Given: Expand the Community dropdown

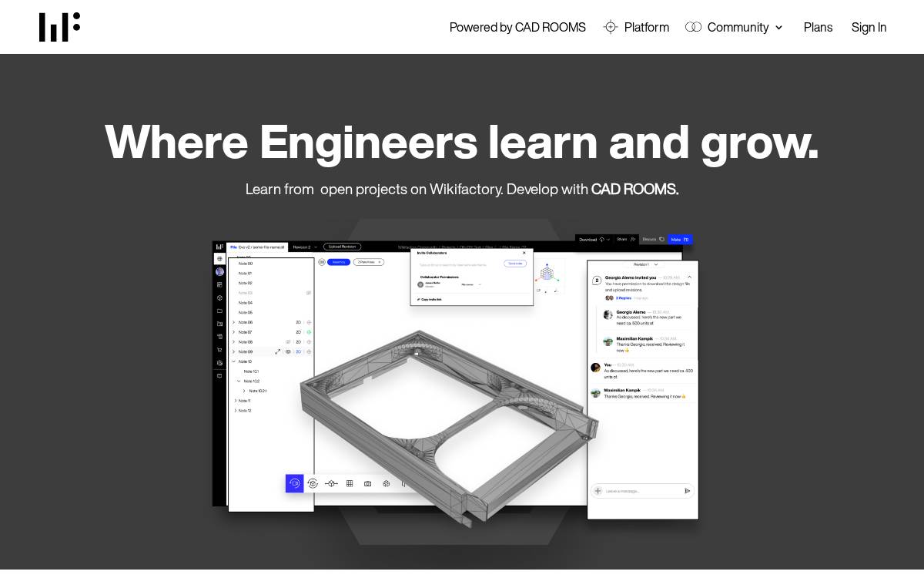Looking at the screenshot, I should coord(734,27).
